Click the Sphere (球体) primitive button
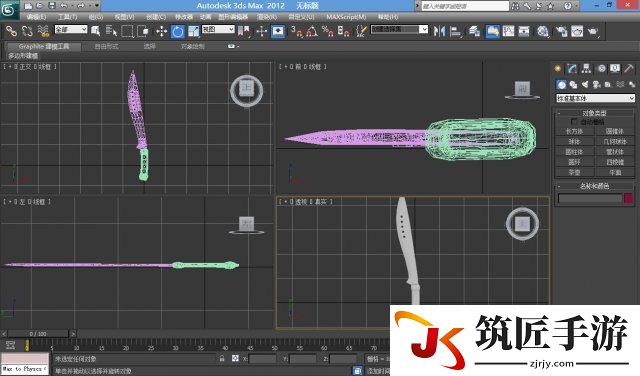Screen dimensions: 640x376 click(574, 141)
